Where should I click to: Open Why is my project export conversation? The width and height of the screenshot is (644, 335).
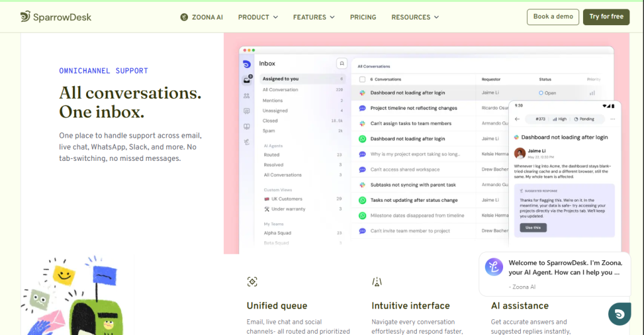415,155
